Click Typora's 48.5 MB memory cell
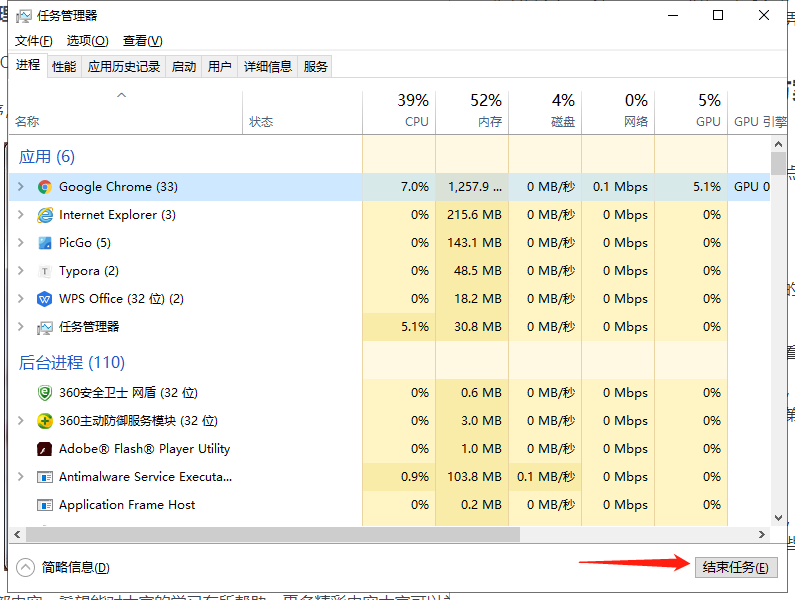Screen dimensions: 795x600 click(472, 270)
